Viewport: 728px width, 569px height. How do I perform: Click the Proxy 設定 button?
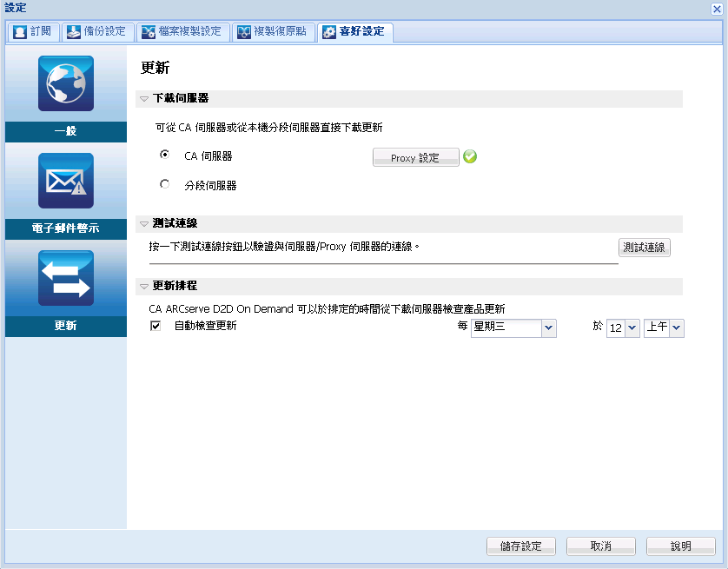(x=415, y=157)
